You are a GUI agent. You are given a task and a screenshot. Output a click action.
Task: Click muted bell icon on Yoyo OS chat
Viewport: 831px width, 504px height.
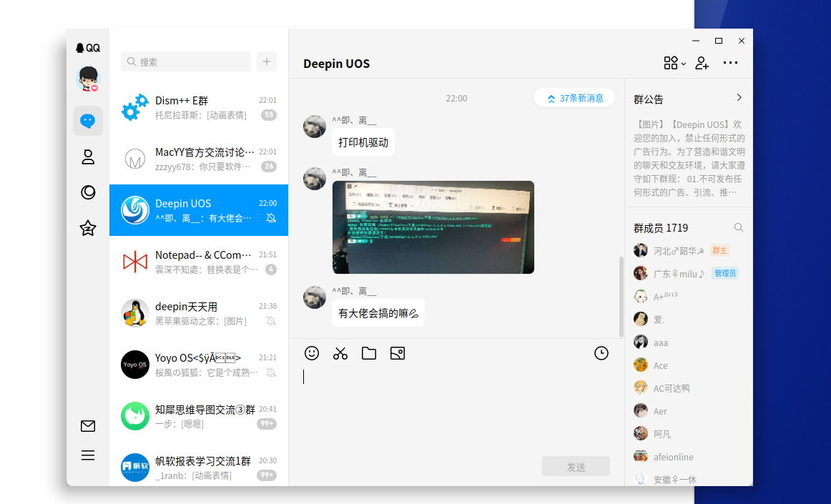pyautogui.click(x=271, y=372)
